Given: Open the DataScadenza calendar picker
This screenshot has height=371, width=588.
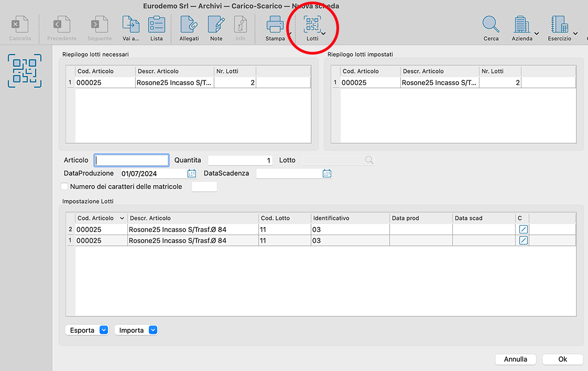Looking at the screenshot, I should (x=327, y=173).
